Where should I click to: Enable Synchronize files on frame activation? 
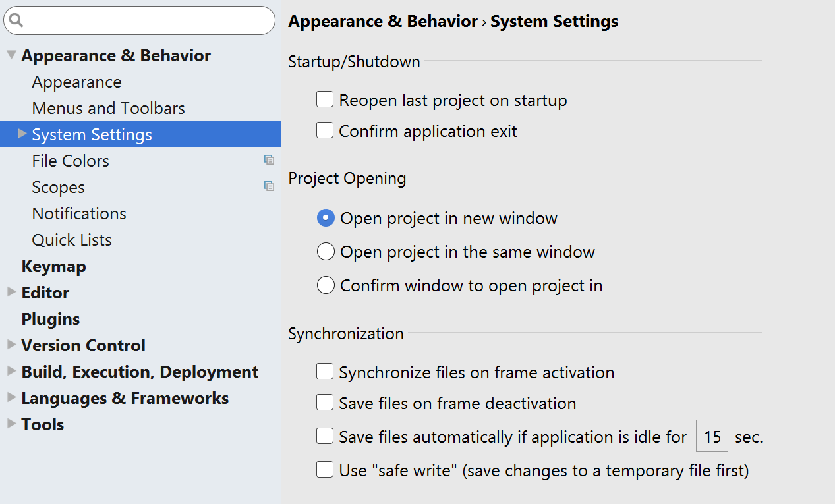click(325, 372)
